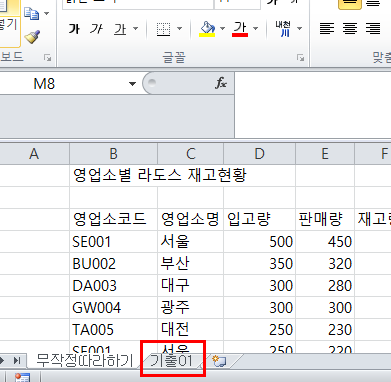The height and width of the screenshot is (382, 391).
Task: Switch to 기출01 sheet tab
Action: pos(172,361)
